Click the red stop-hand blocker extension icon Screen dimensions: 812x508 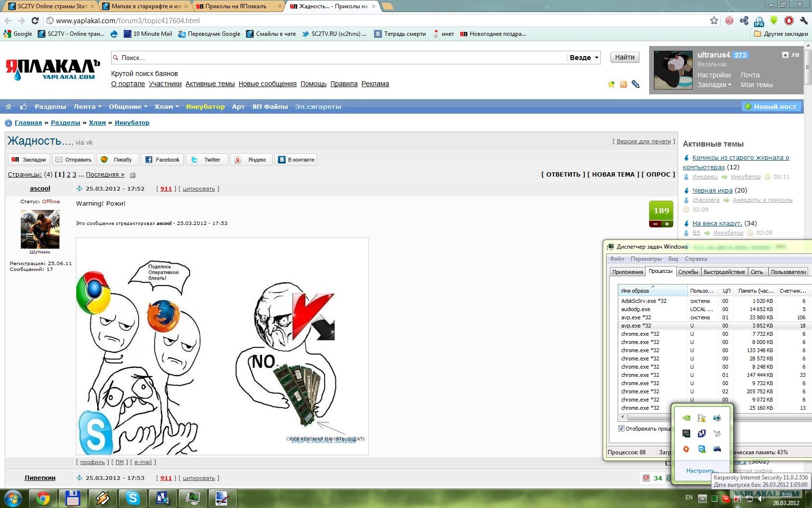click(789, 20)
